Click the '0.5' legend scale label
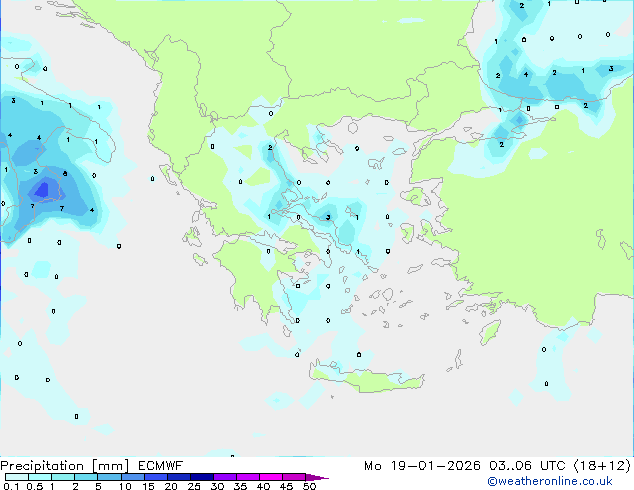The height and width of the screenshot is (490, 634). (x=35, y=486)
